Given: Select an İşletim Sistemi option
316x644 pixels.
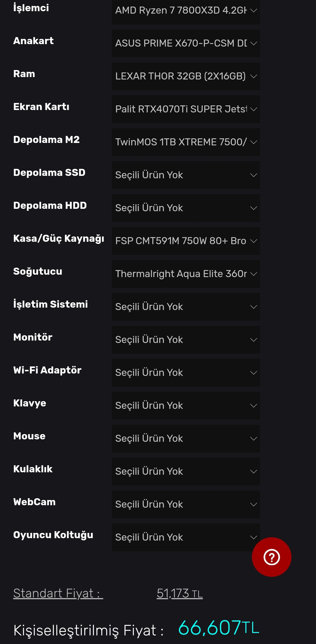Looking at the screenshot, I should coord(186,307).
